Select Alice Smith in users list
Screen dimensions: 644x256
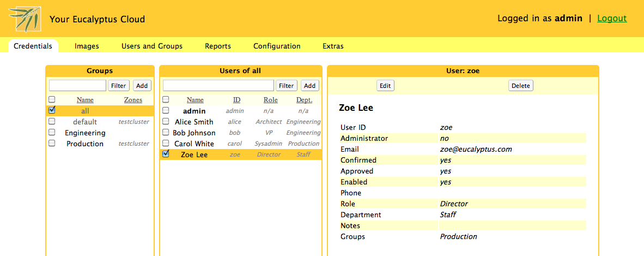(x=195, y=122)
